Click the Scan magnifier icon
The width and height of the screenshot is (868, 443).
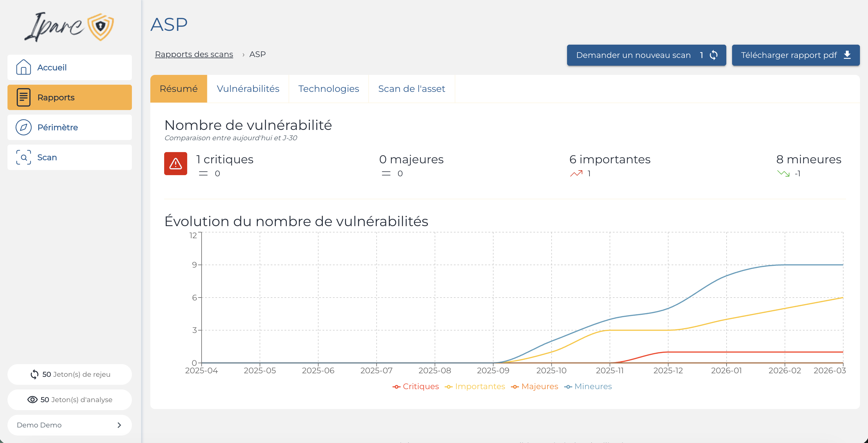pos(23,157)
